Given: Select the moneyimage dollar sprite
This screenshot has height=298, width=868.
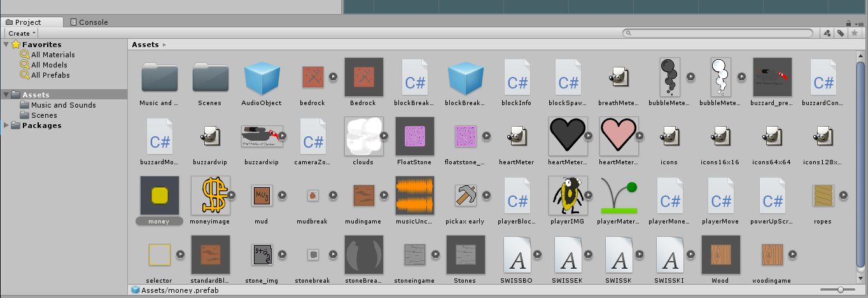Looking at the screenshot, I should 211,195.
